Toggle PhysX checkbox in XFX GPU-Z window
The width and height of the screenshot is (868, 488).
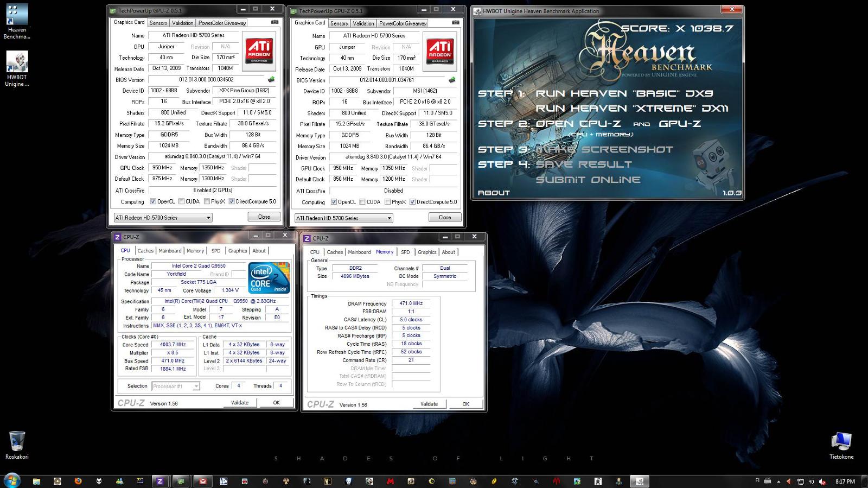click(207, 201)
